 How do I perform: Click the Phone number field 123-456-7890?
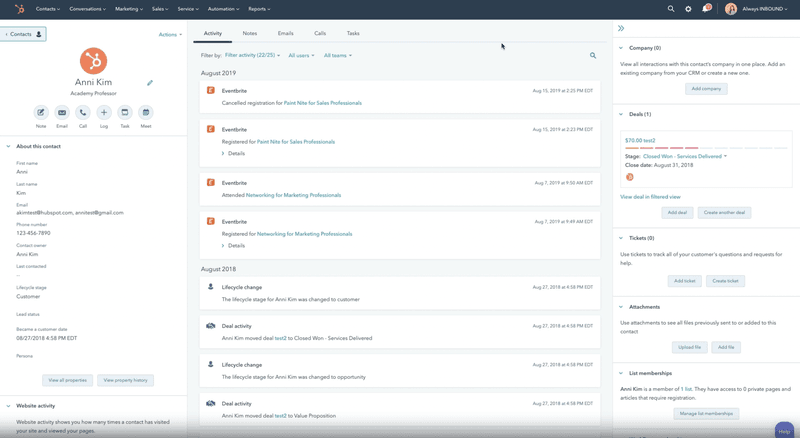click(33, 233)
